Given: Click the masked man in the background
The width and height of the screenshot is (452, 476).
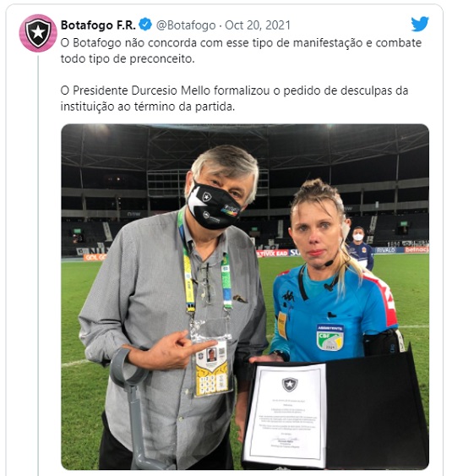Looking at the screenshot, I should click(361, 248).
